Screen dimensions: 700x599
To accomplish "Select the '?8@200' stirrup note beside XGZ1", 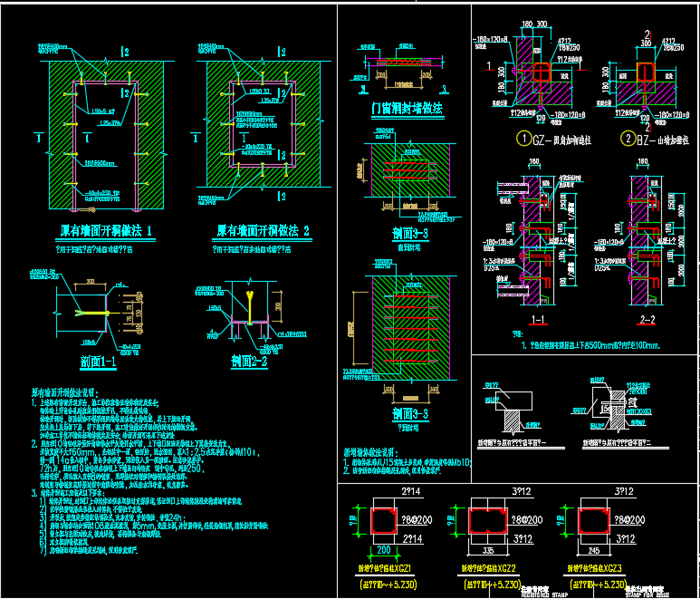I will click(417, 520).
